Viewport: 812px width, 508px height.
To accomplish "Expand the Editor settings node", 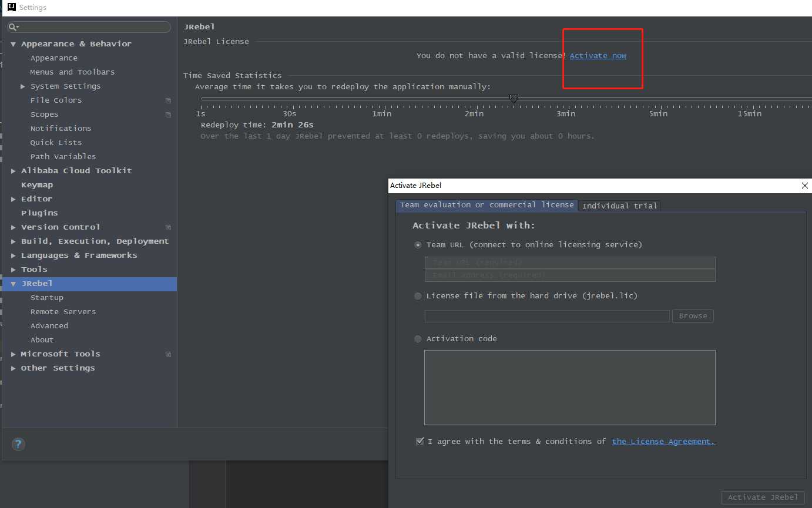I will point(13,199).
